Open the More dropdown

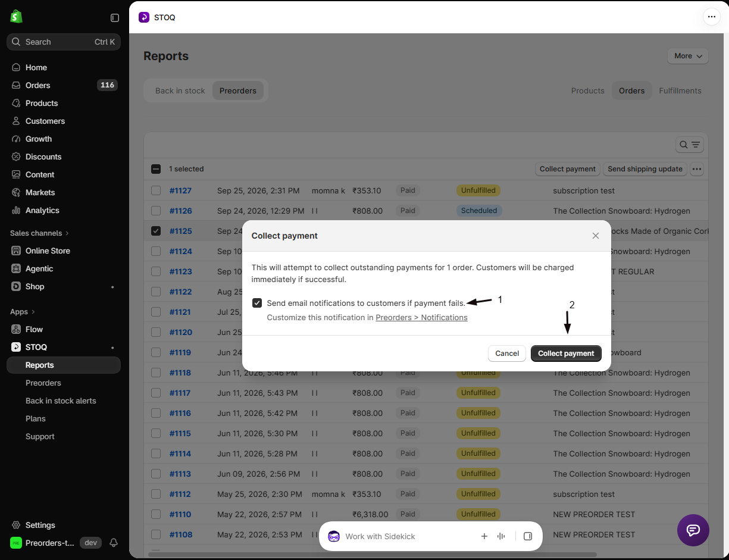688,56
